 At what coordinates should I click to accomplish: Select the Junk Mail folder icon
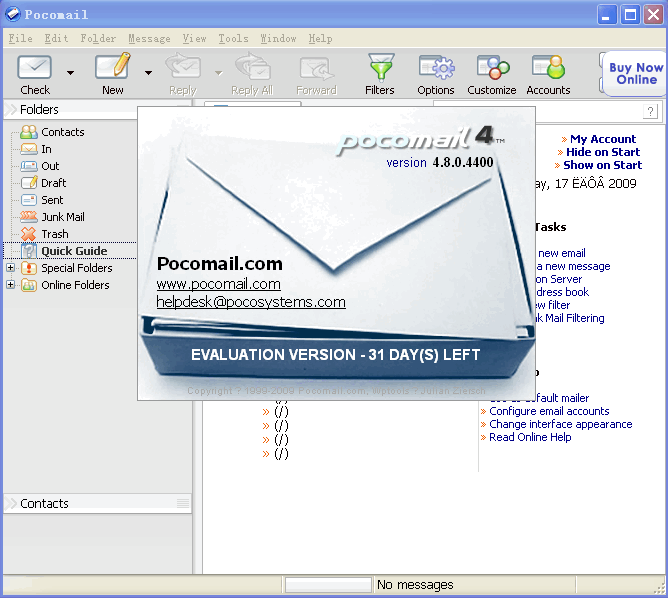29,217
